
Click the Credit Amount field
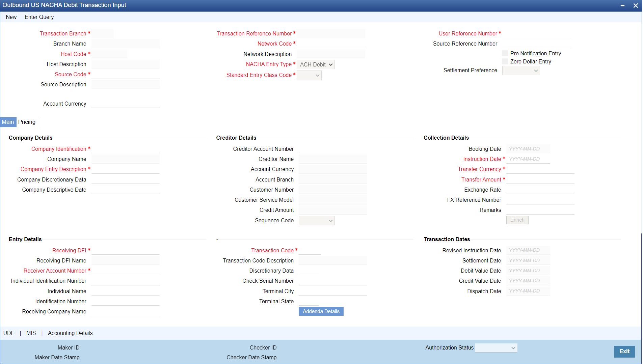[x=333, y=210]
